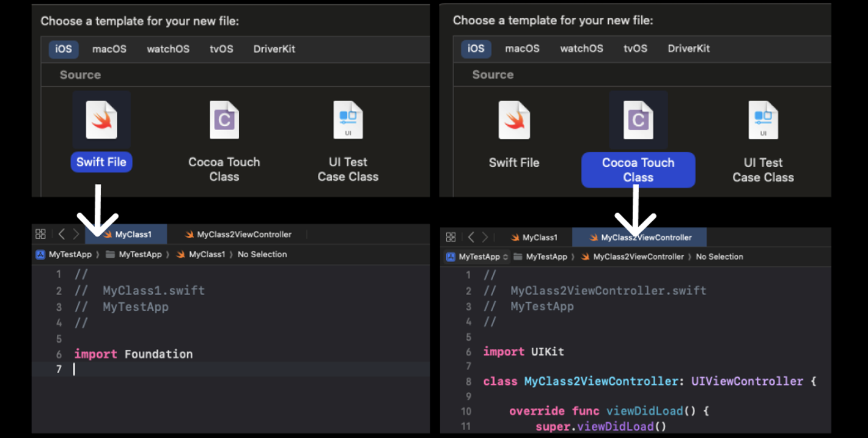The width and height of the screenshot is (868, 438).
Task: Switch to MyClass2ViewController tab in right editor
Action: (640, 238)
